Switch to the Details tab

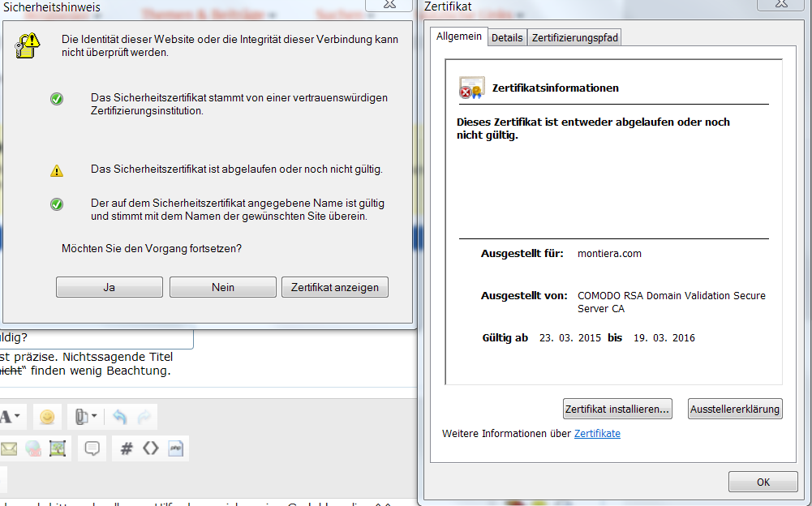click(507, 38)
